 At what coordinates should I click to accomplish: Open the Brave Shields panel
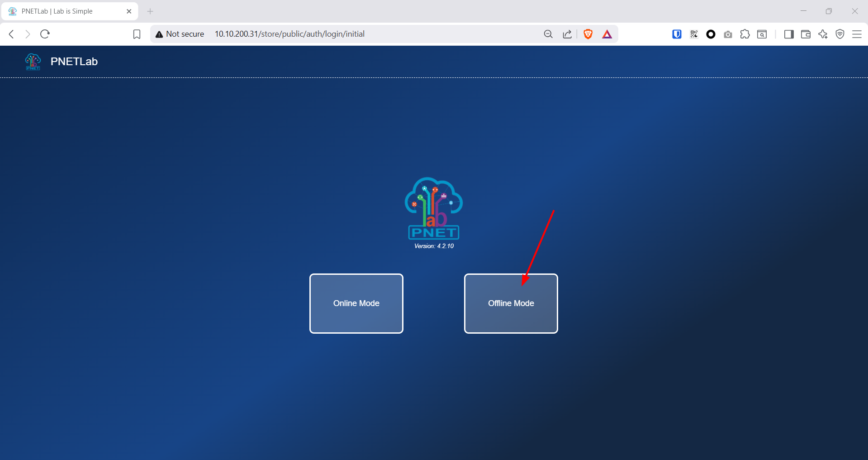point(588,34)
